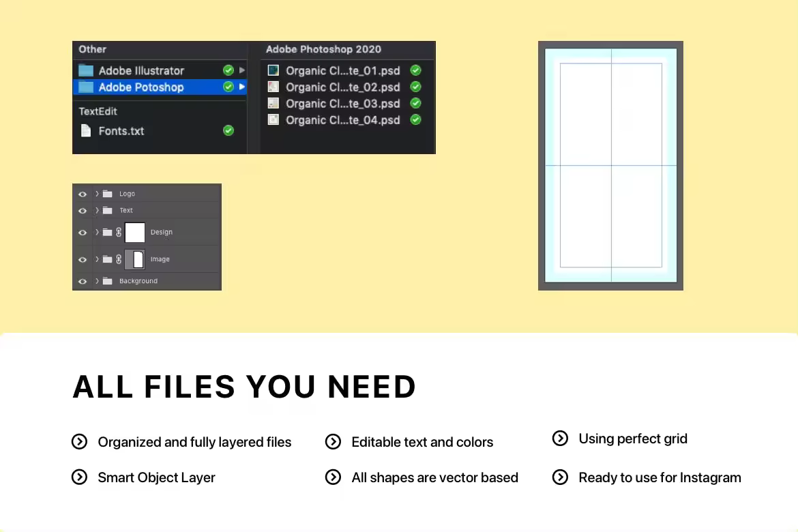The width and height of the screenshot is (798, 532).
Task: Hide the Text layer group
Action: coord(83,210)
